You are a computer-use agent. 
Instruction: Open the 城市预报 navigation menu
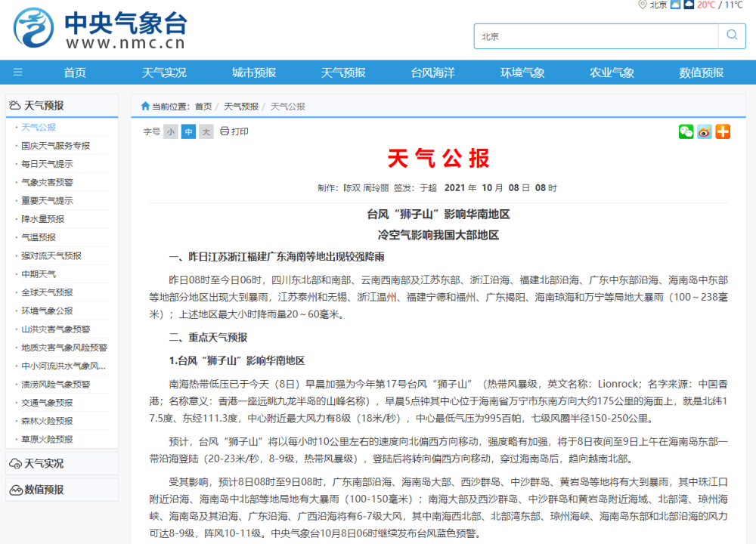[x=254, y=73]
